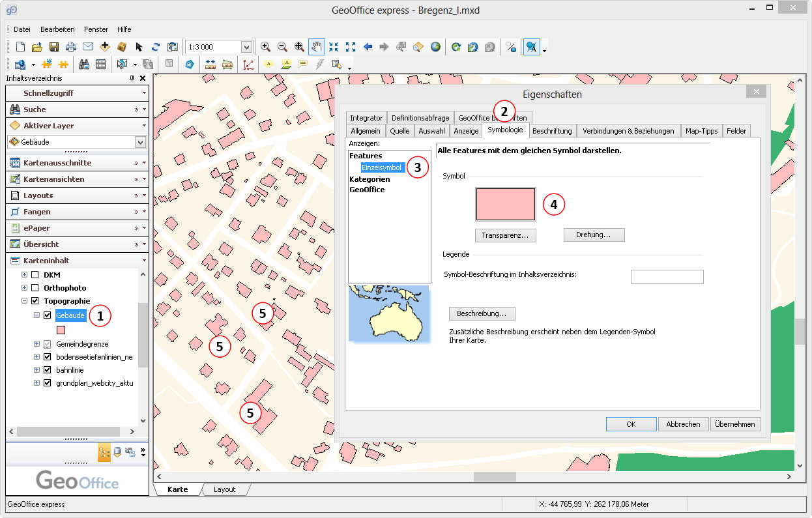This screenshot has width=812, height=518.
Task: Uncheck the Gebäude layer checkbox
Action: tap(47, 316)
